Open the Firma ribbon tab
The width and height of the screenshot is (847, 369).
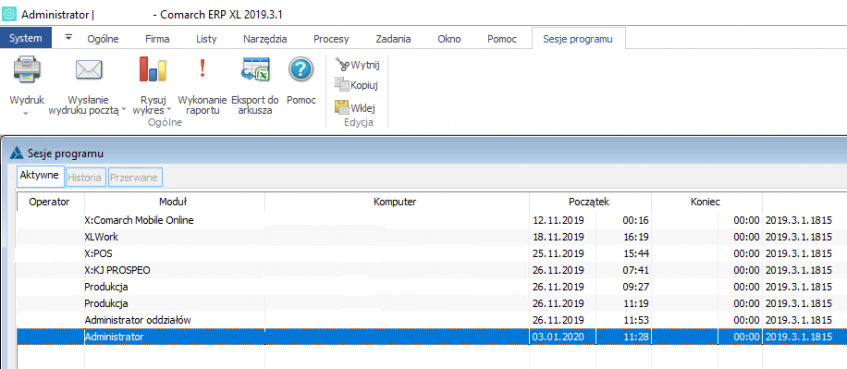[157, 39]
